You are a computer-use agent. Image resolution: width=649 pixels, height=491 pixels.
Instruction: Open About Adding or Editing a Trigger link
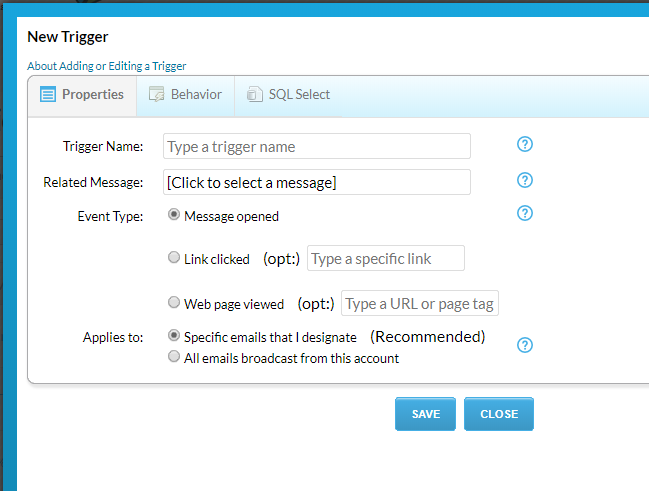coord(106,66)
